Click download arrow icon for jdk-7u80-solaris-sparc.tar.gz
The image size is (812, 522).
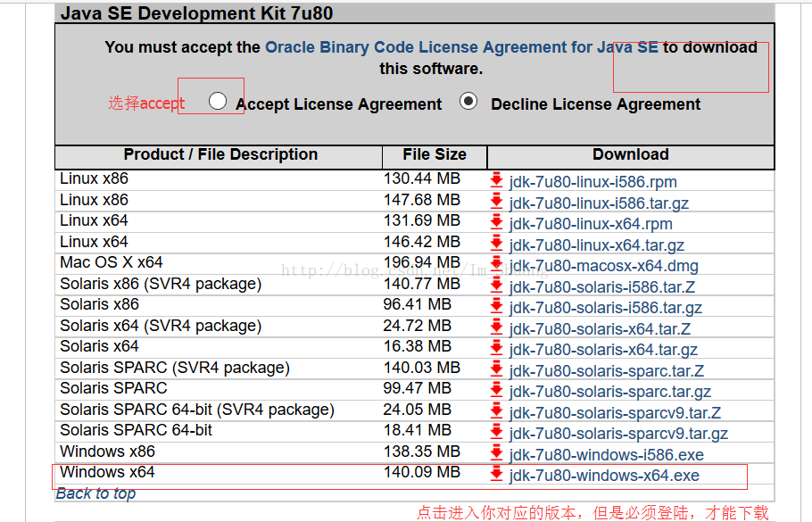coord(496,389)
